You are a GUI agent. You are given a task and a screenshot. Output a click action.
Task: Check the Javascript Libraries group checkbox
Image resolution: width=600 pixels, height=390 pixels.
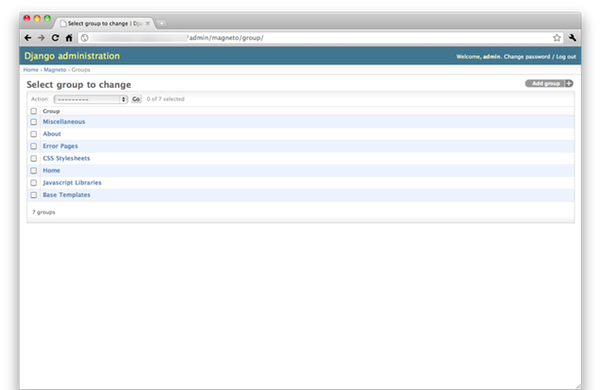[x=34, y=183]
